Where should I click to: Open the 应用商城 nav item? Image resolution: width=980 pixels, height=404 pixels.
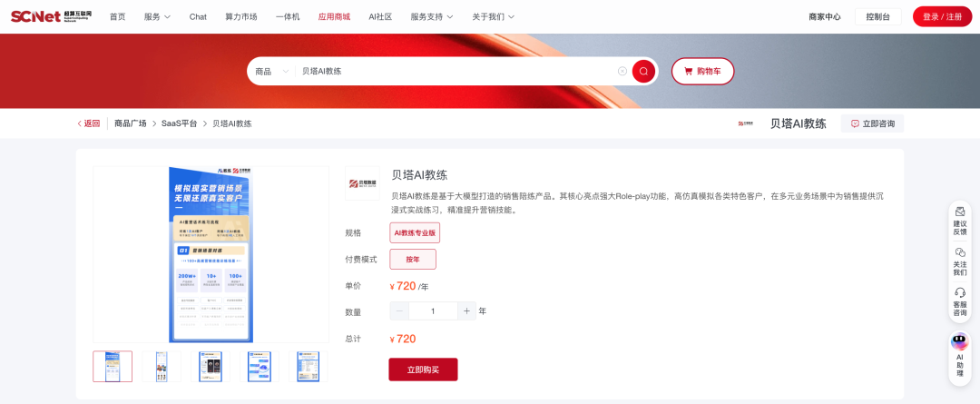334,17
